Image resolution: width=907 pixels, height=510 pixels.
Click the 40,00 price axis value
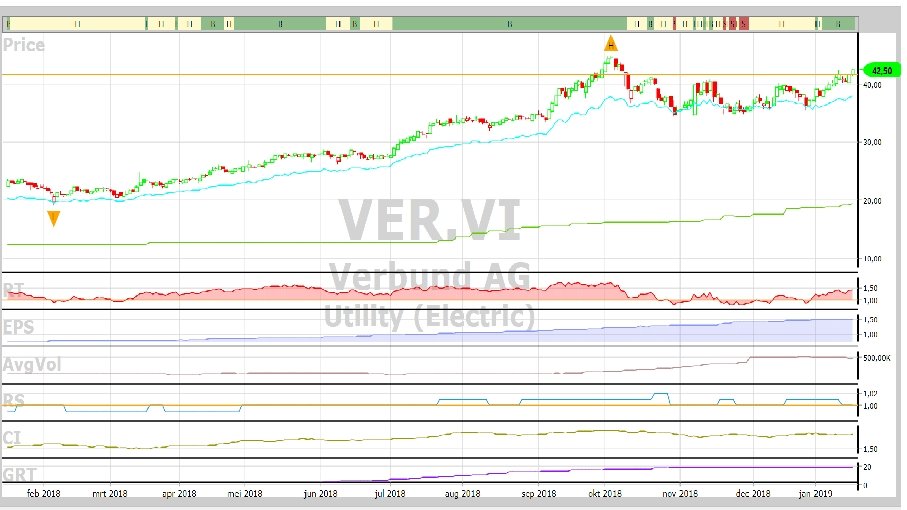872,85
